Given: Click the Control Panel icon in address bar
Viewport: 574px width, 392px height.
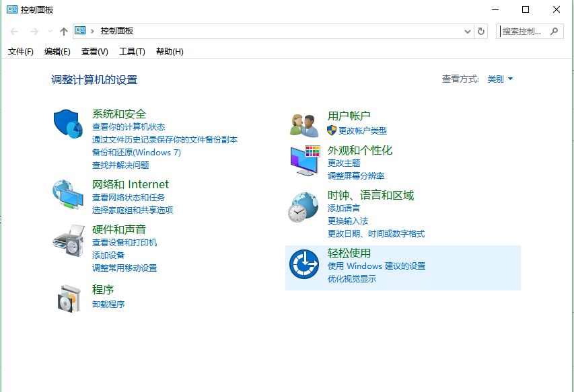Looking at the screenshot, I should pos(80,31).
